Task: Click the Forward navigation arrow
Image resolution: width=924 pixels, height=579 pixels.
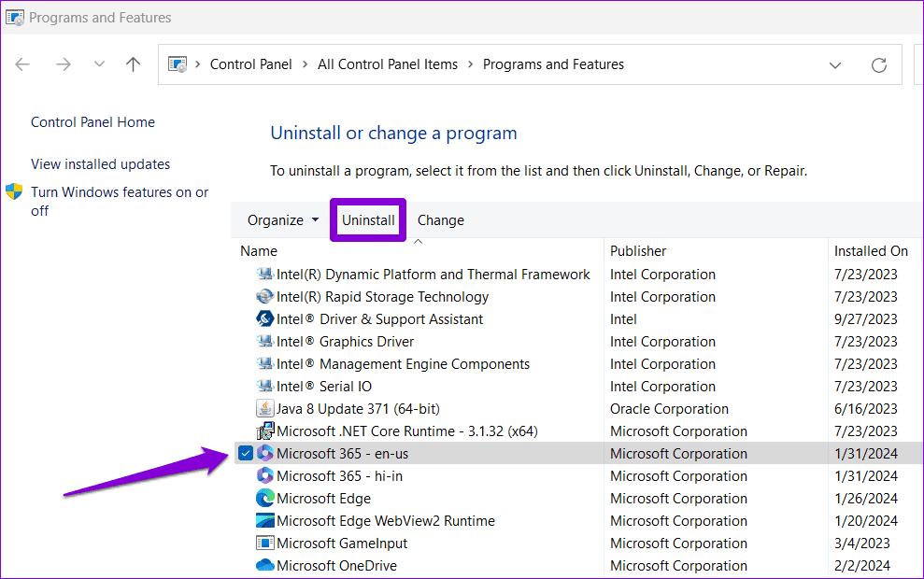Action: (63, 64)
